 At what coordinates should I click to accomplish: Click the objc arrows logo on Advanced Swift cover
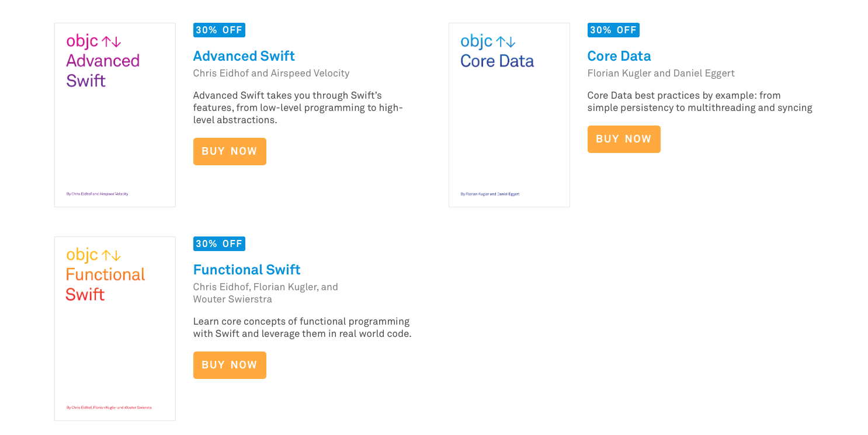click(x=93, y=41)
